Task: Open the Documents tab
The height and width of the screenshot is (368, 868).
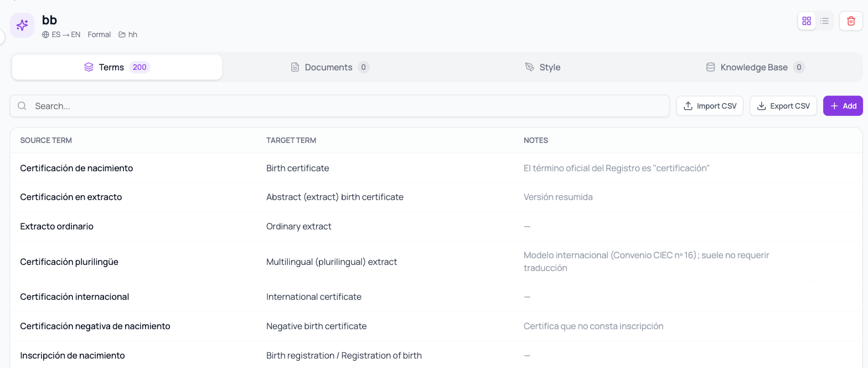Action: (330, 67)
